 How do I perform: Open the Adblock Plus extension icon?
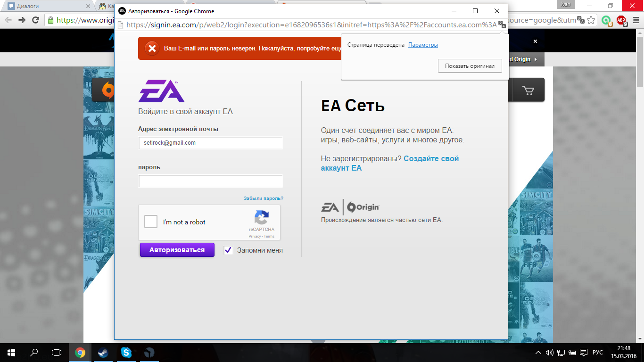click(x=621, y=20)
